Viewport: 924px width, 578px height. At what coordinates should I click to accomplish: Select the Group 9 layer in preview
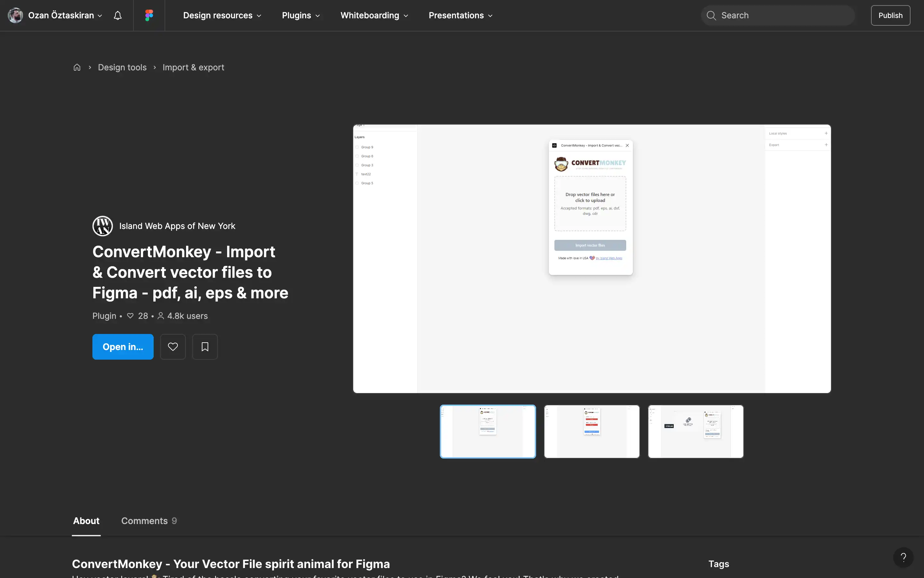[367, 147]
